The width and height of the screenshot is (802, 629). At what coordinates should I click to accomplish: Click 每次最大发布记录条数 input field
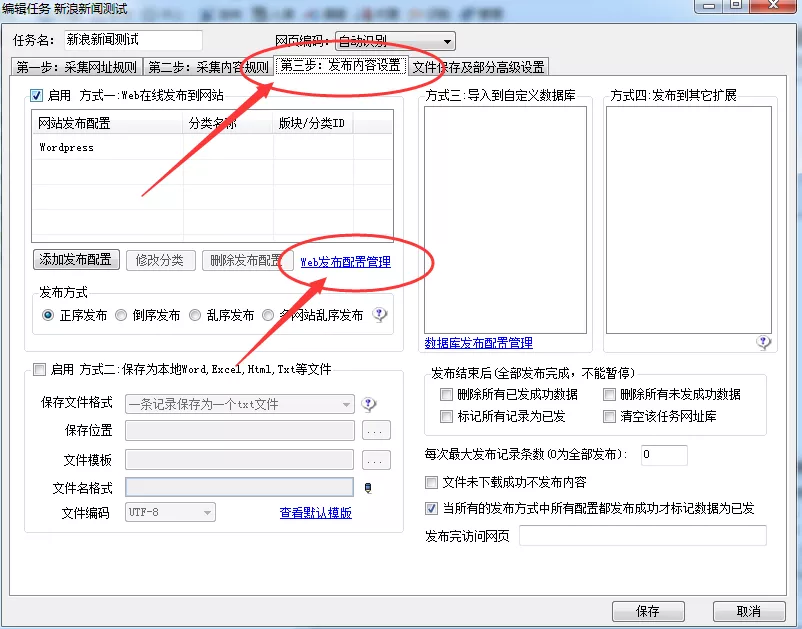tap(663, 455)
